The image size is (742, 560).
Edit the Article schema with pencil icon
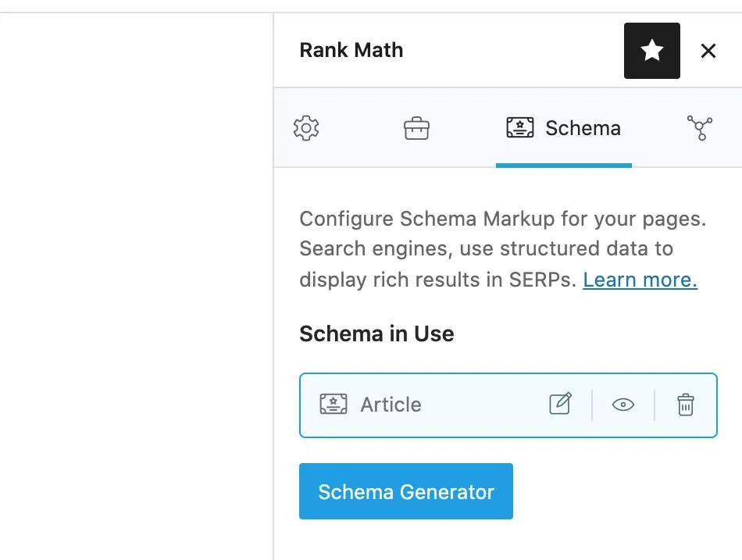[560, 405]
